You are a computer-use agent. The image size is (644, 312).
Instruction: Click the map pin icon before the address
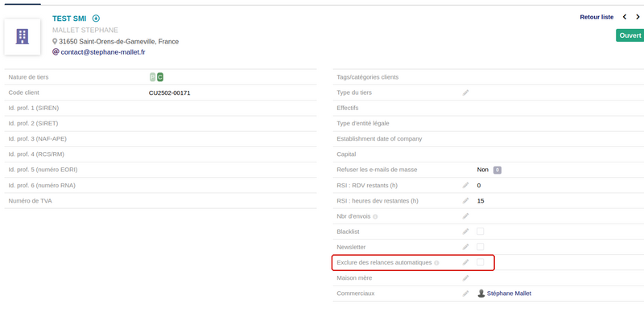pos(55,42)
